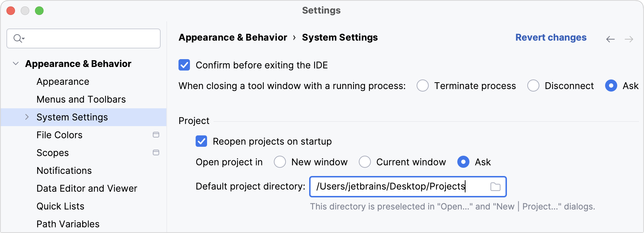The height and width of the screenshot is (233, 644).
Task: Click the project-level icon beside File Colors
Action: (x=156, y=135)
